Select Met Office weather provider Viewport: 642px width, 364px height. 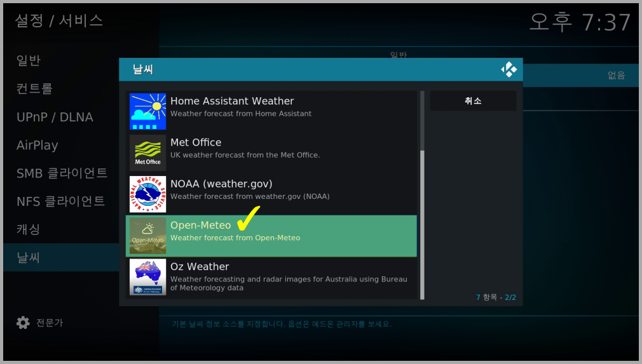[x=271, y=153]
